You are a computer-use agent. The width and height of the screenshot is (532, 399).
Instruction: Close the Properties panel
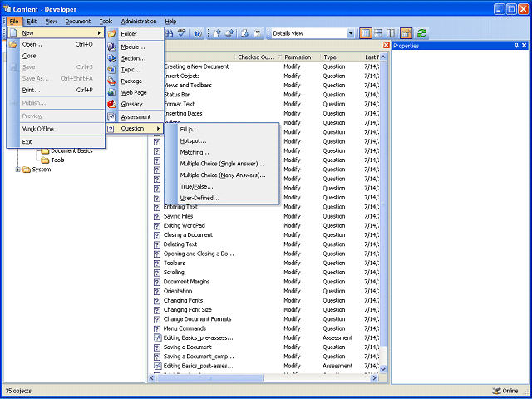coord(525,46)
